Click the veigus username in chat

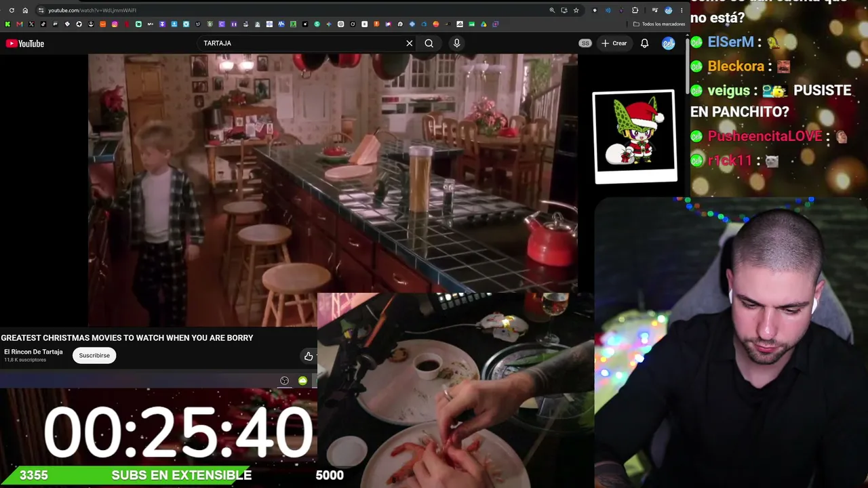(728, 91)
